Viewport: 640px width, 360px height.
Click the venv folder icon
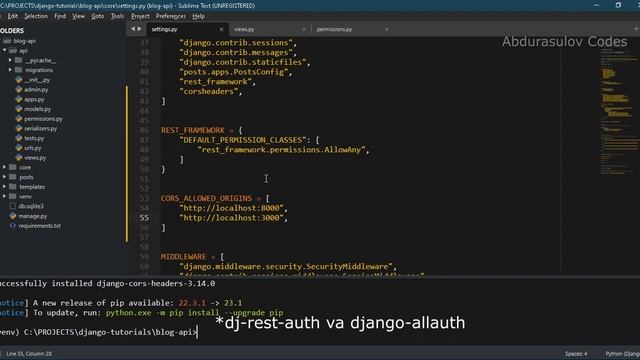tap(13, 196)
